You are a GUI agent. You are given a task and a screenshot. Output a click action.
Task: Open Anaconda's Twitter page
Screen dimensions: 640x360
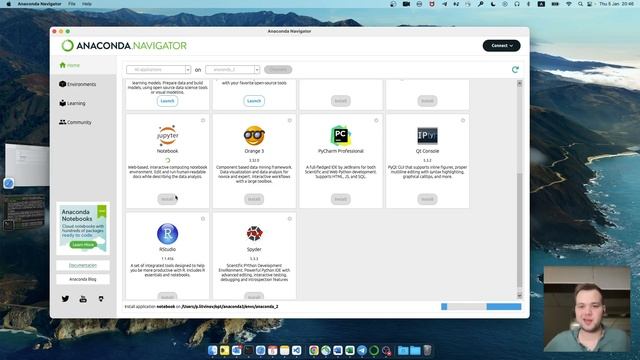[x=65, y=299]
